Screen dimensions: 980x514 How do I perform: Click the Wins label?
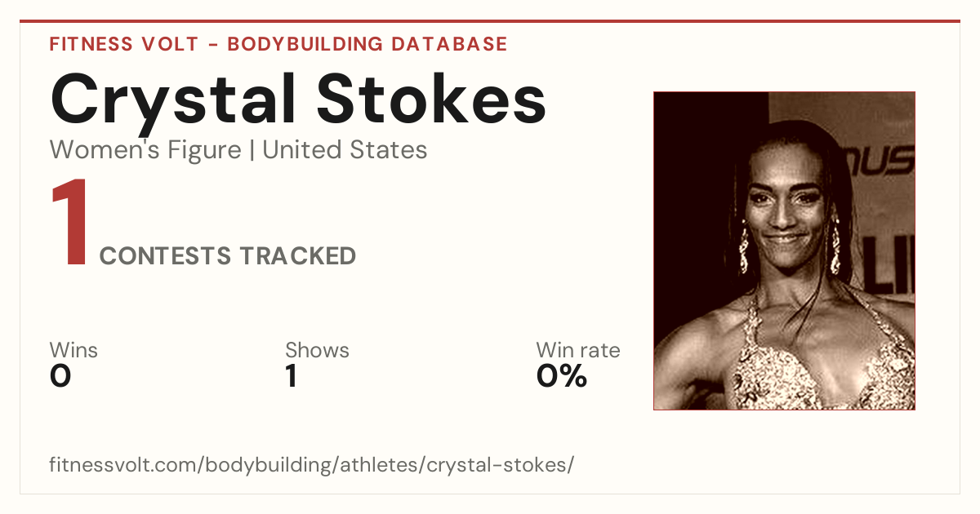click(x=73, y=351)
